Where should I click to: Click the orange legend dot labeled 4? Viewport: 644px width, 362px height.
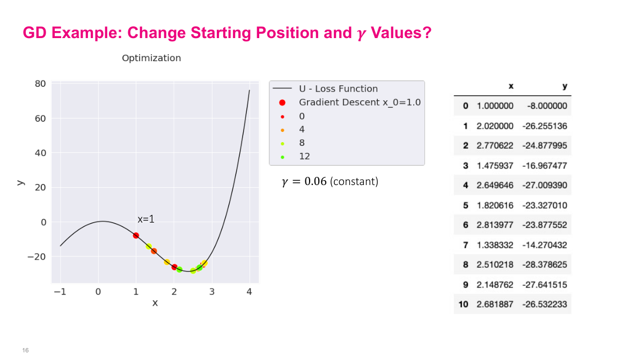click(283, 130)
